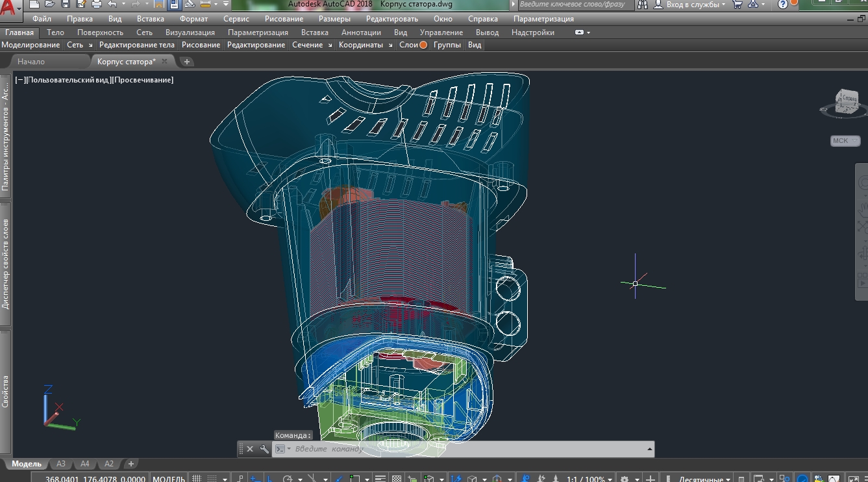
Task: Click the Undo arrow icon
Action: point(112,4)
